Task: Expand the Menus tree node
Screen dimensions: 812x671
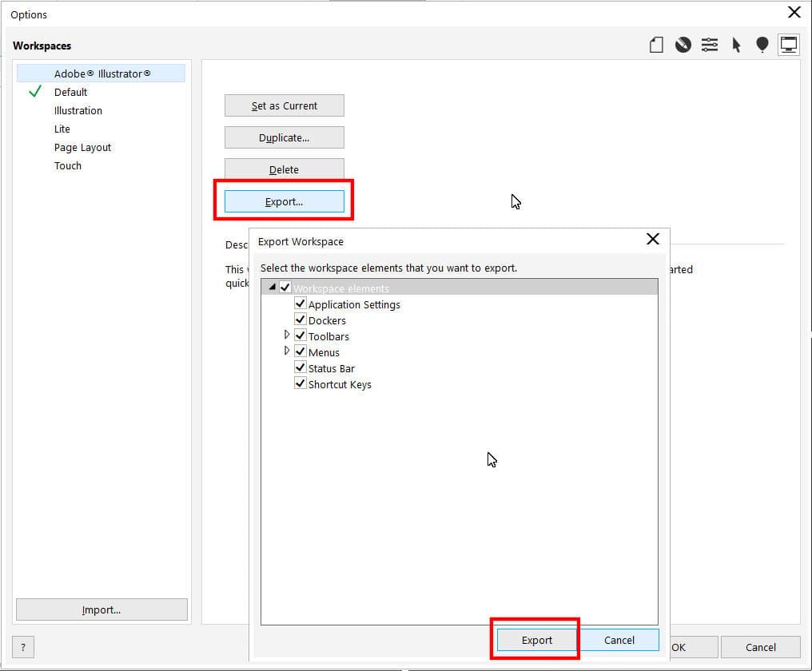Action: (287, 351)
